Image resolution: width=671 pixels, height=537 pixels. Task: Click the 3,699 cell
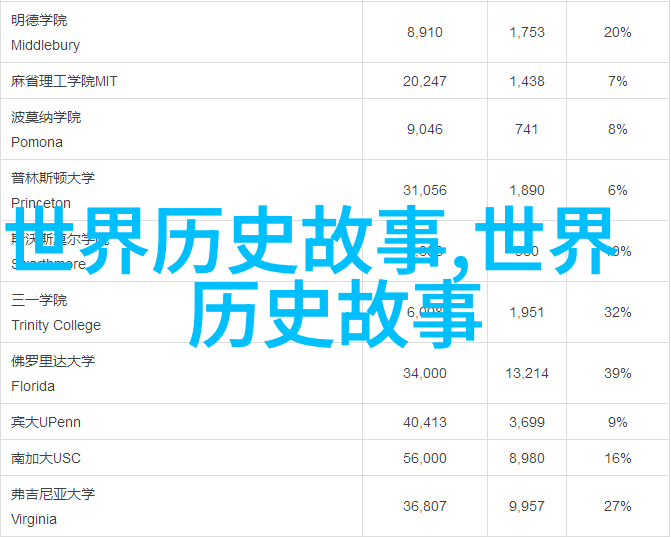coord(527,423)
